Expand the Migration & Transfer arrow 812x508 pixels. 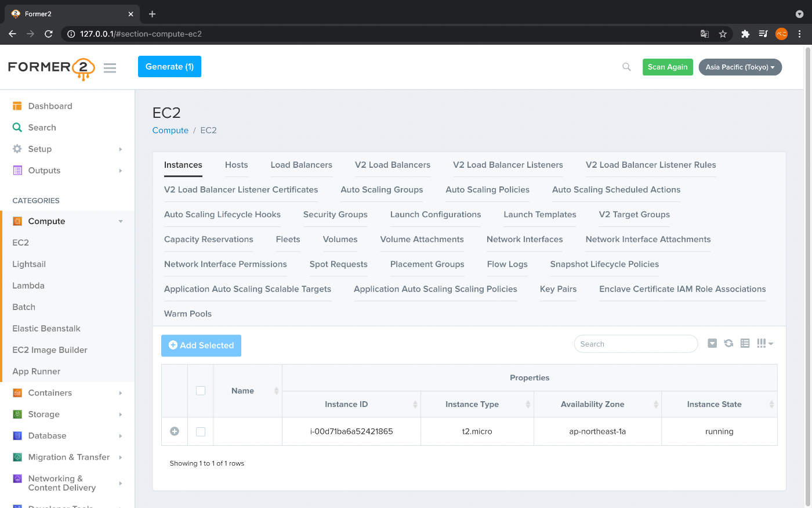pos(121,457)
